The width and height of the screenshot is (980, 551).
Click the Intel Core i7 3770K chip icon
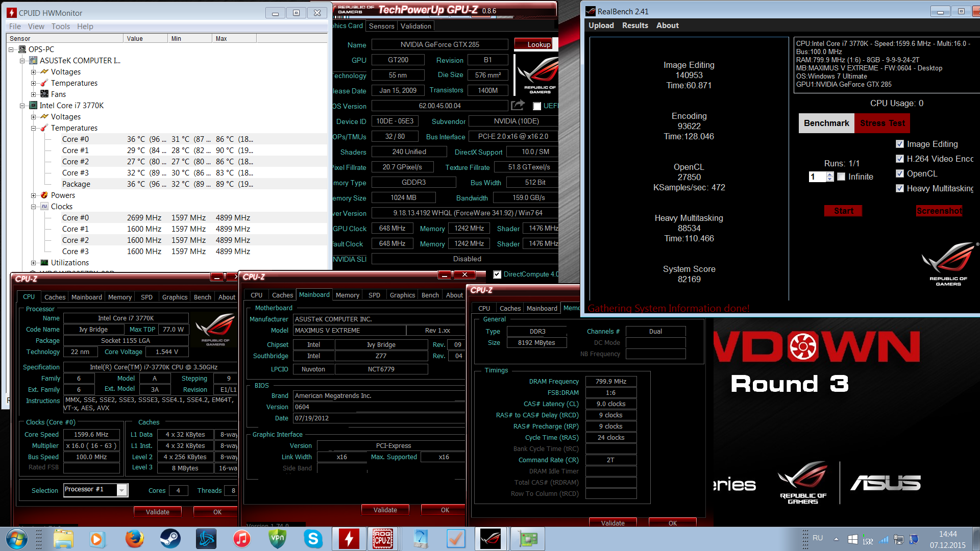tap(33, 106)
